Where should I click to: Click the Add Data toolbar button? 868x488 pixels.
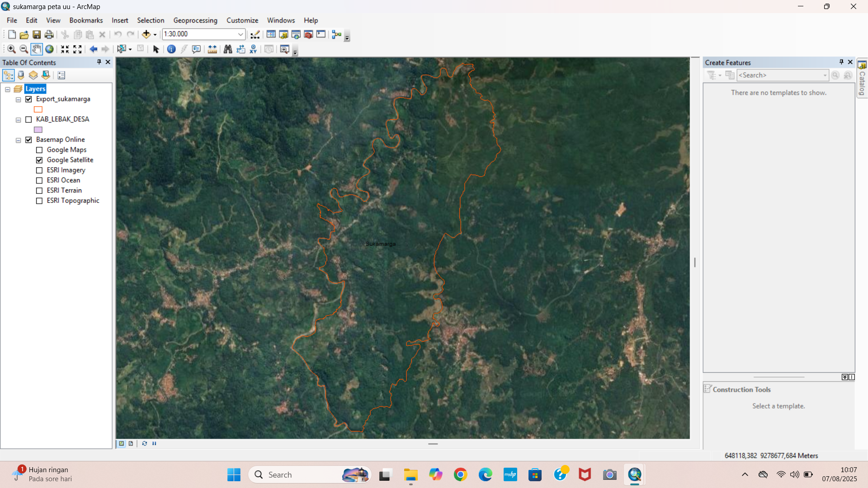(146, 34)
